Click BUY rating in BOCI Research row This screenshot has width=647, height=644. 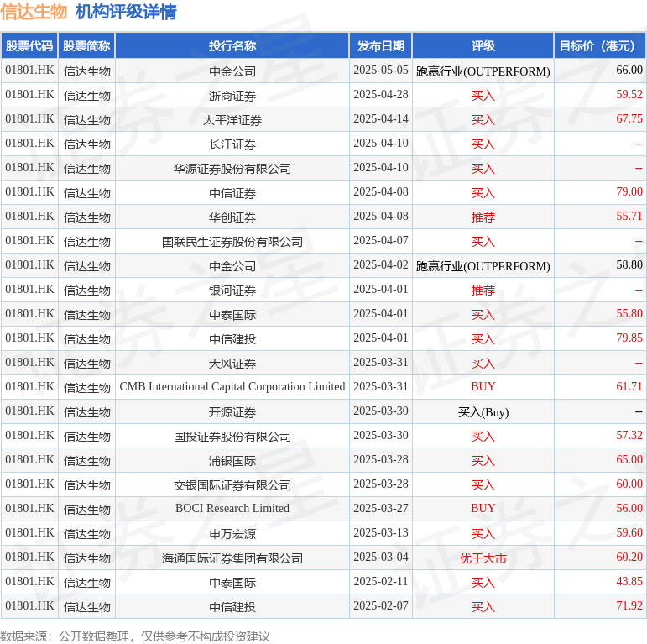(483, 509)
